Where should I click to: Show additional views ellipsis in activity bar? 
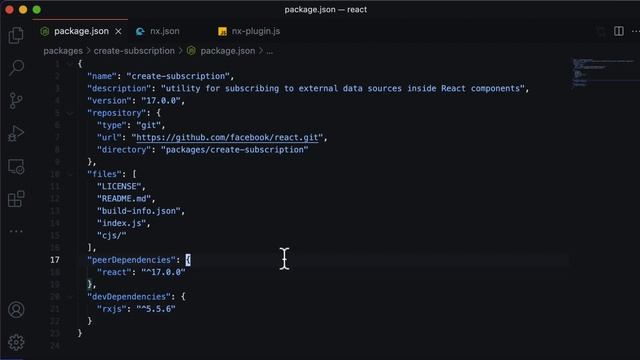(16, 231)
